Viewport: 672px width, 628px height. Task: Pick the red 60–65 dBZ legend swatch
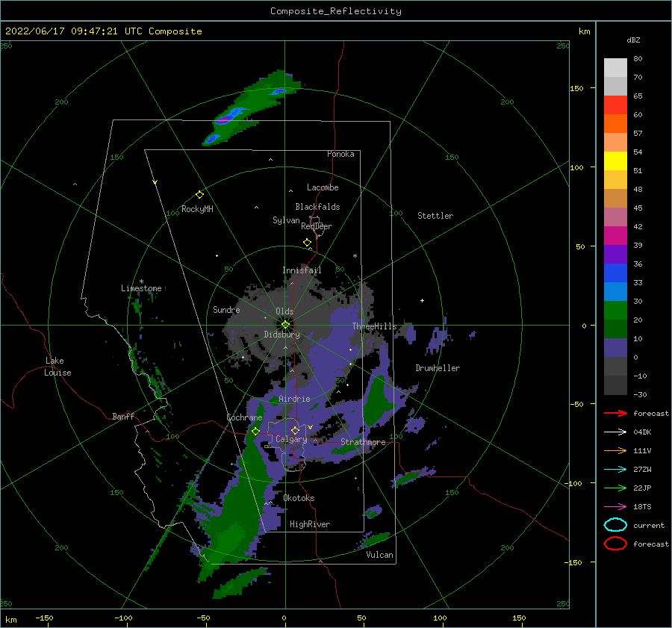(x=615, y=105)
